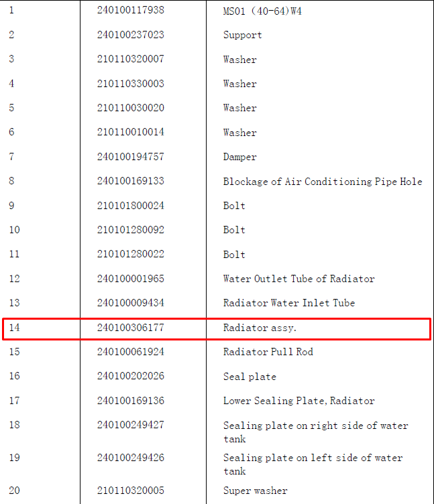Click Blockage of Air Conditioning Pipe Hole

click(x=323, y=182)
